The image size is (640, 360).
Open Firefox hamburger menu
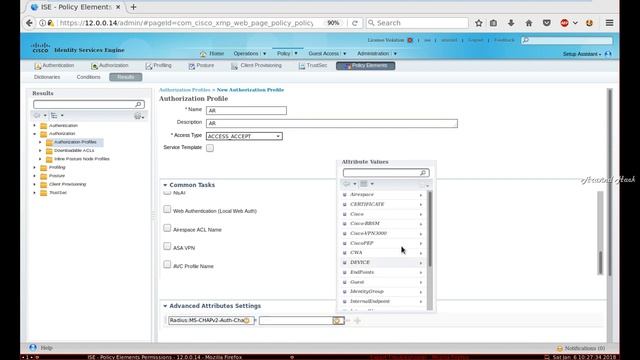pyautogui.click(x=609, y=23)
